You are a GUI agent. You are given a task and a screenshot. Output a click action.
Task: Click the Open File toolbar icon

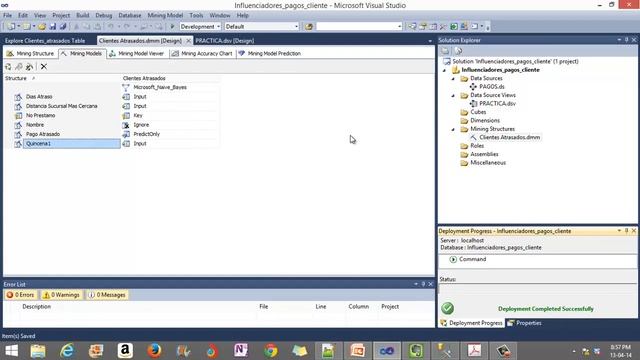[x=42, y=27]
